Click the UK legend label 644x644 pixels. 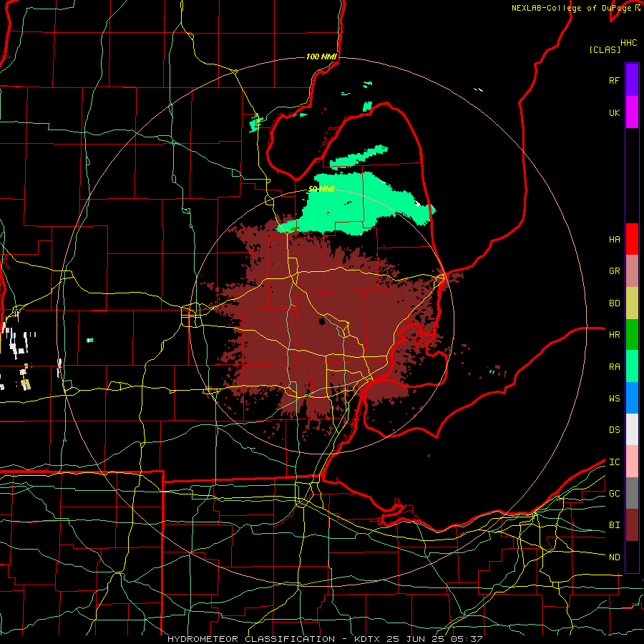[x=614, y=113]
